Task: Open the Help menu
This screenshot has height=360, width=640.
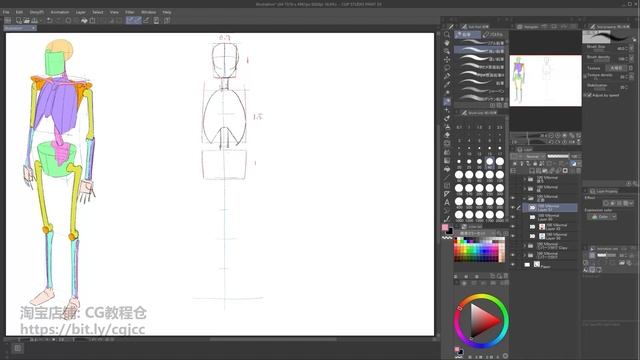Action: tap(167, 12)
